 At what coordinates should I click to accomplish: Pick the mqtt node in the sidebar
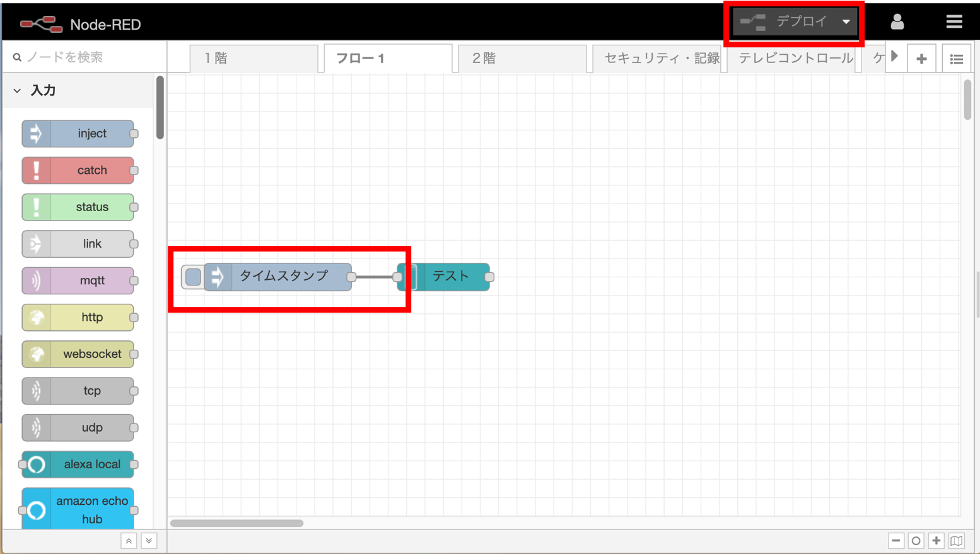(x=78, y=280)
